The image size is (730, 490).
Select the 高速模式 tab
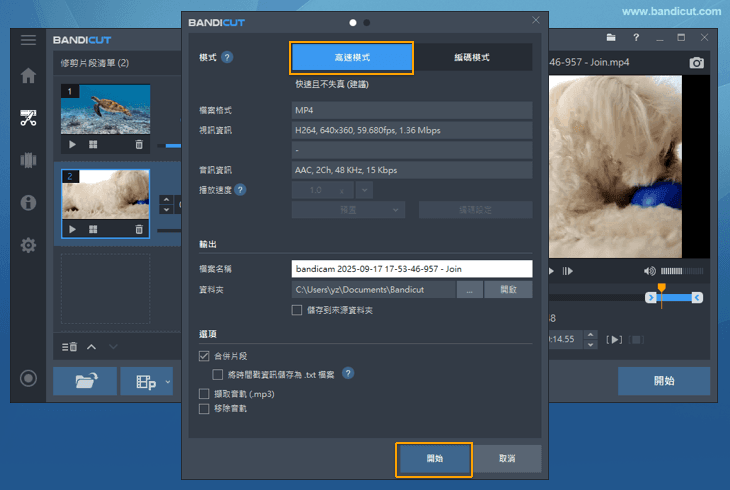[351, 58]
